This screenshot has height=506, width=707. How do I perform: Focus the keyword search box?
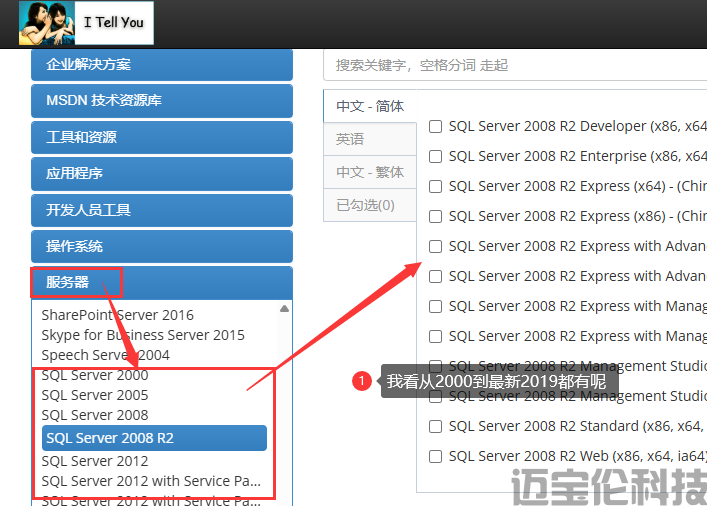pos(515,65)
